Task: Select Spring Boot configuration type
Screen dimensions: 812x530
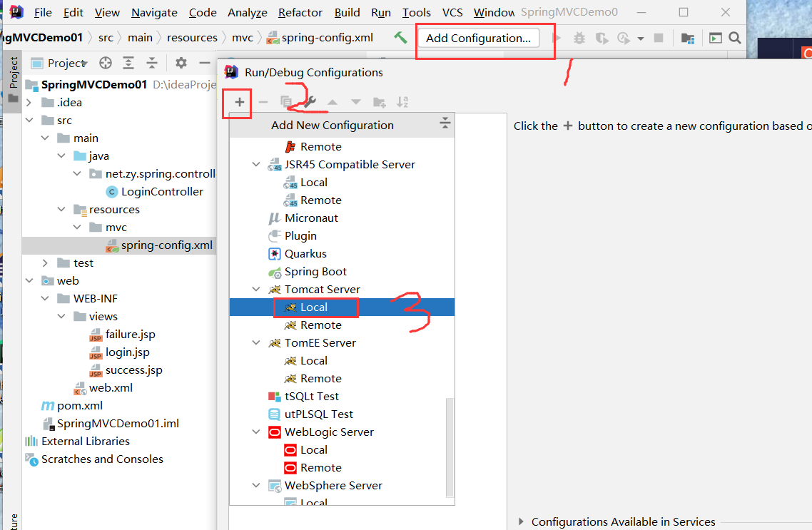Action: [x=342, y=271]
